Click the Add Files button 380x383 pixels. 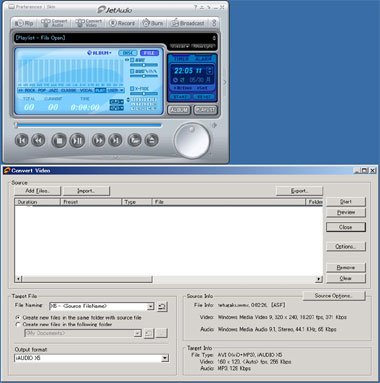pos(37,191)
